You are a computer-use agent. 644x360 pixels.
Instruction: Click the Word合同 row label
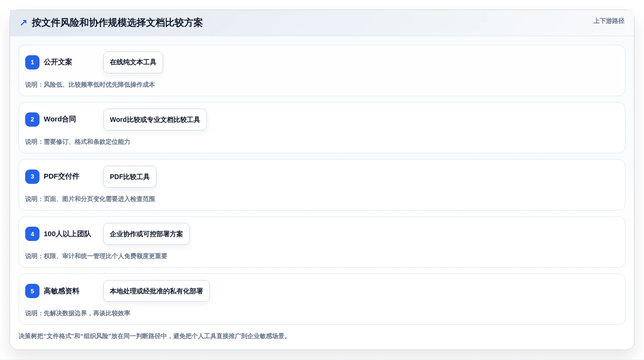coord(60,119)
